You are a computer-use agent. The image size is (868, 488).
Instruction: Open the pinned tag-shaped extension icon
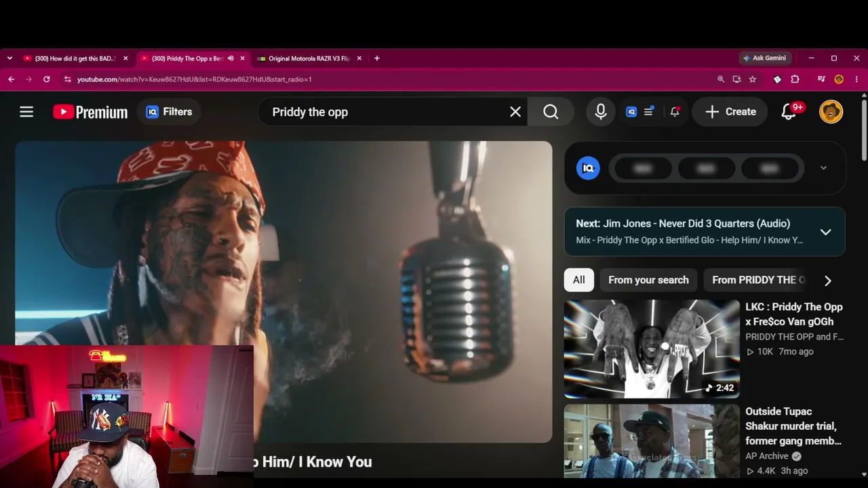point(777,79)
